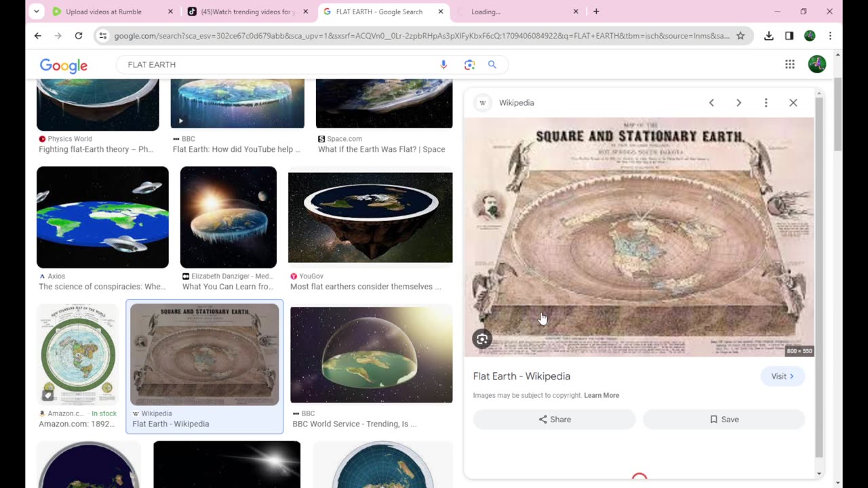Screen dimensions: 868x488
Task: Close the image preview panel
Action: [x=793, y=103]
